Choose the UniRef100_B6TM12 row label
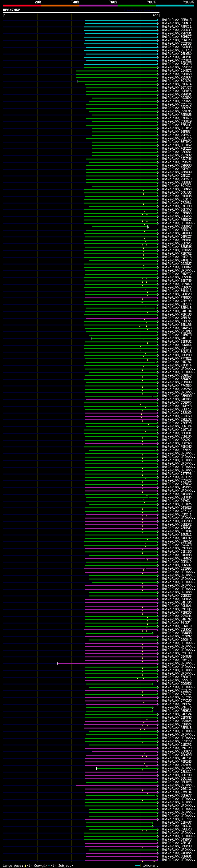Image resolution: width=197 pixels, height=868 pixels. 177,128
